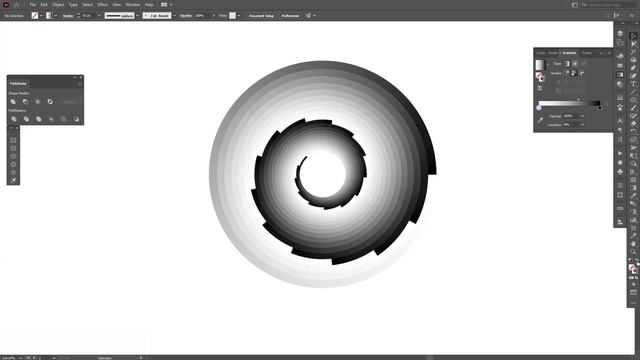The height and width of the screenshot is (360, 640).
Task: Click the Outline pathfinder icon
Action: click(63, 119)
